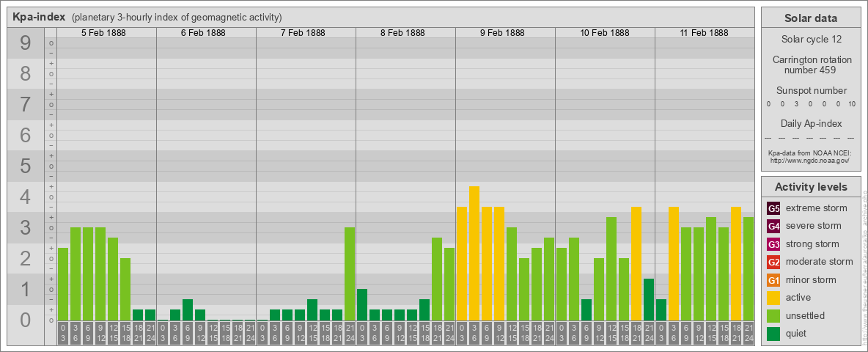Select the tallest yellow bar, 3-6h on 9 Feb
Viewport: 868px width, 352px height.
click(x=474, y=254)
